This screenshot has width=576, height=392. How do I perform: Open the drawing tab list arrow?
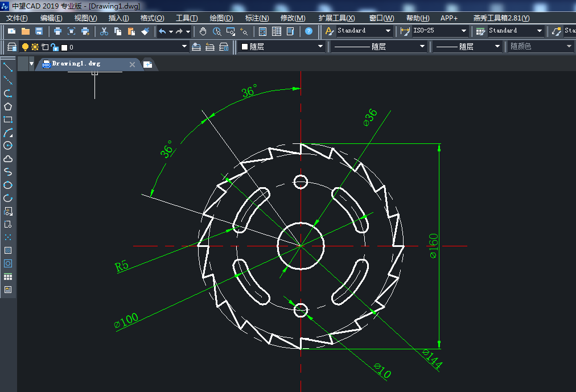tap(32, 64)
